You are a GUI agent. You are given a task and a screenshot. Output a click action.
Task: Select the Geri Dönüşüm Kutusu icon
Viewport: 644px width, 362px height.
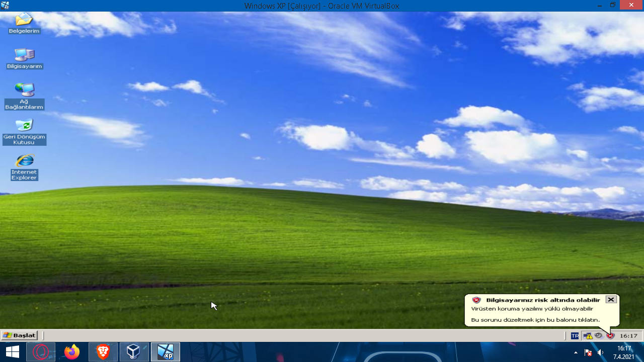[x=24, y=132]
